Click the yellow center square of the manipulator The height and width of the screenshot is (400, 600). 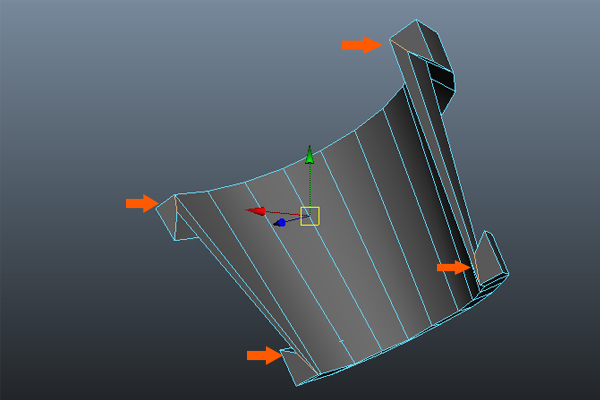pos(310,216)
